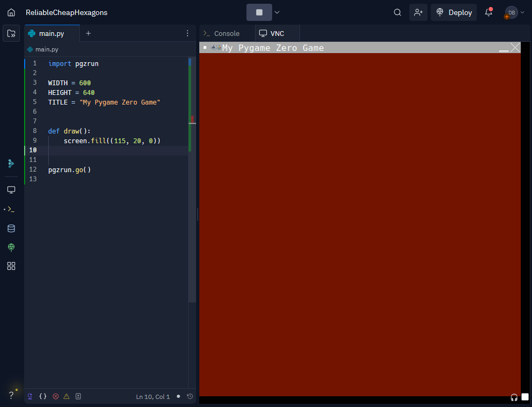Open the Shell sidebar icon
Viewport: 532px width, 407px height.
11,209
